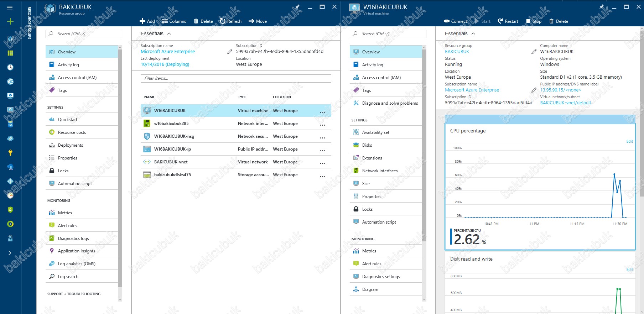This screenshot has height=314, width=644.
Task: Click Move in resource group toolbar
Action: point(258,21)
